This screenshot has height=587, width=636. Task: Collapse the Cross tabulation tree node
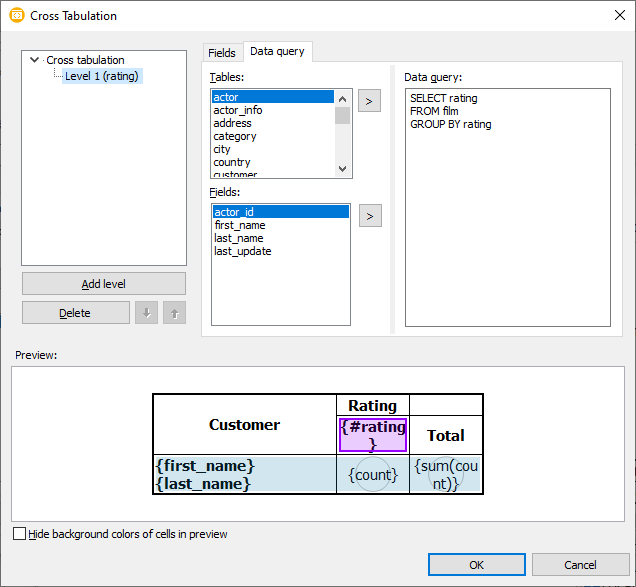click(36, 60)
